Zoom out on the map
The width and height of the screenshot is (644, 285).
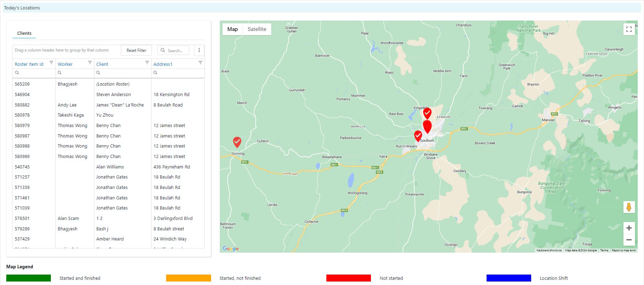point(629,240)
